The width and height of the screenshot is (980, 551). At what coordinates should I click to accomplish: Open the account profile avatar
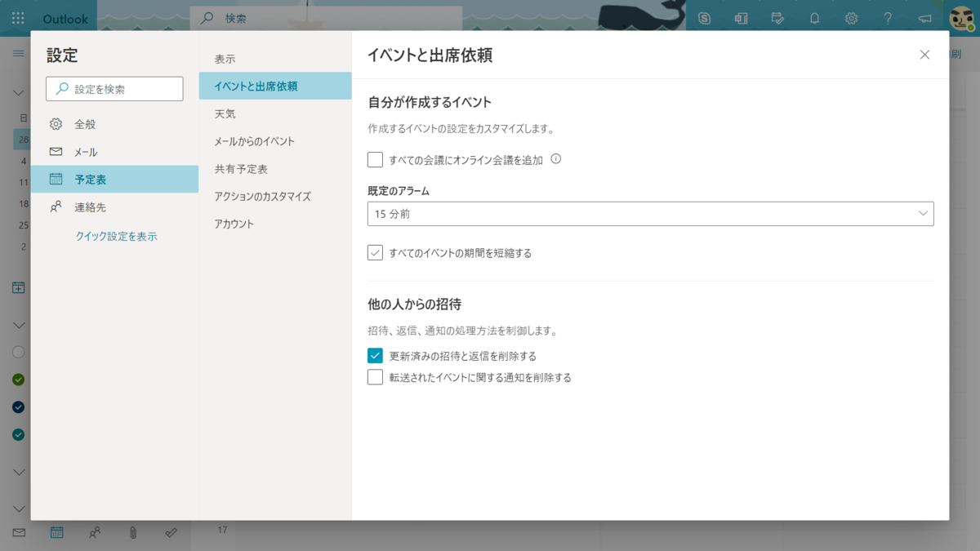[x=962, y=18]
